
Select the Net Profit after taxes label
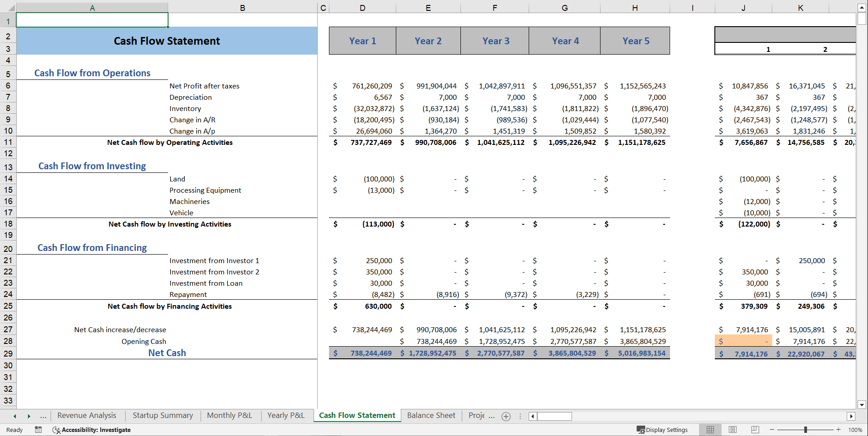pyautogui.click(x=204, y=86)
